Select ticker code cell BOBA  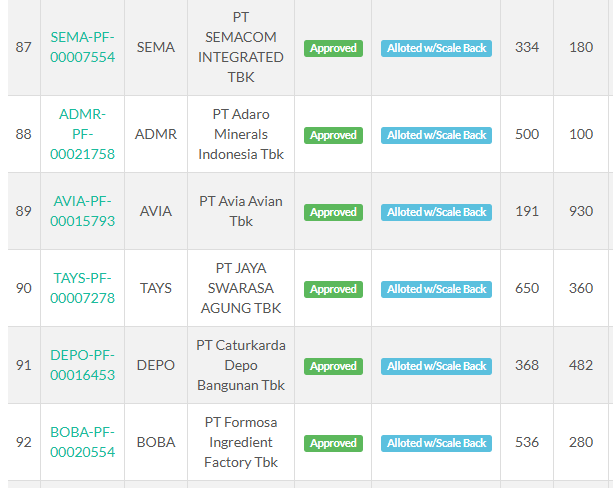coord(156,442)
